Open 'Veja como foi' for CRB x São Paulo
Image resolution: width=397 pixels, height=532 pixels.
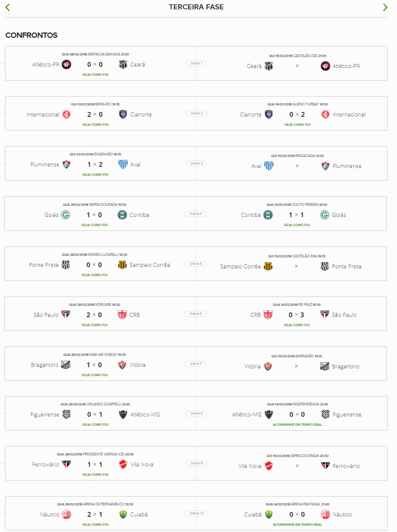(297, 325)
